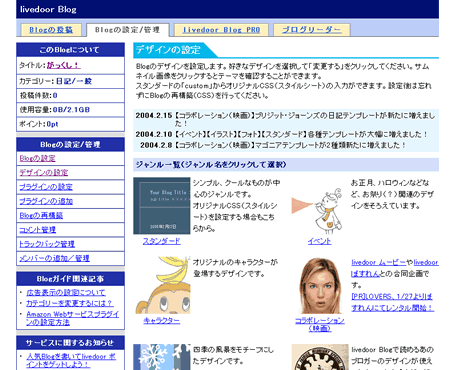Click the カテゴリー: 日記/一般 row
The width and height of the screenshot is (450, 370).
point(70,81)
